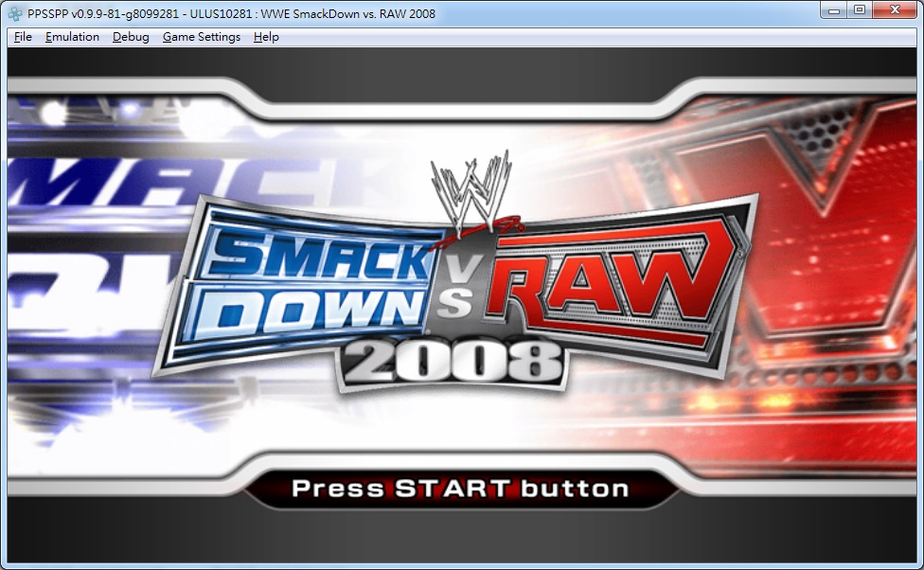The image size is (924, 570).
Task: Click the 'Press START button' prompt
Action: (x=460, y=489)
